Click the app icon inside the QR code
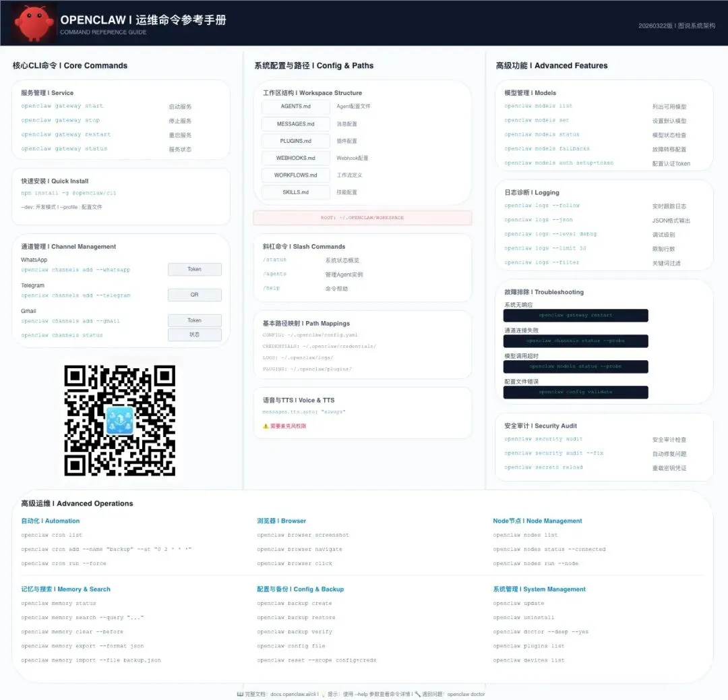The height and width of the screenshot is (700, 728). 120,420
